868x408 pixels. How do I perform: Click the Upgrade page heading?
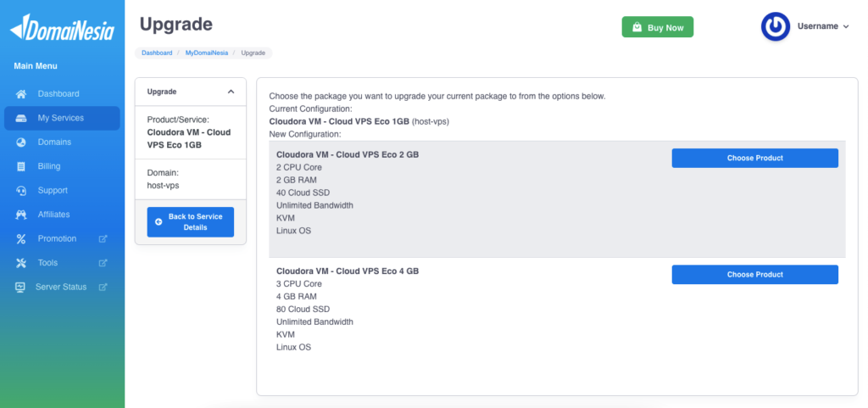(x=176, y=25)
